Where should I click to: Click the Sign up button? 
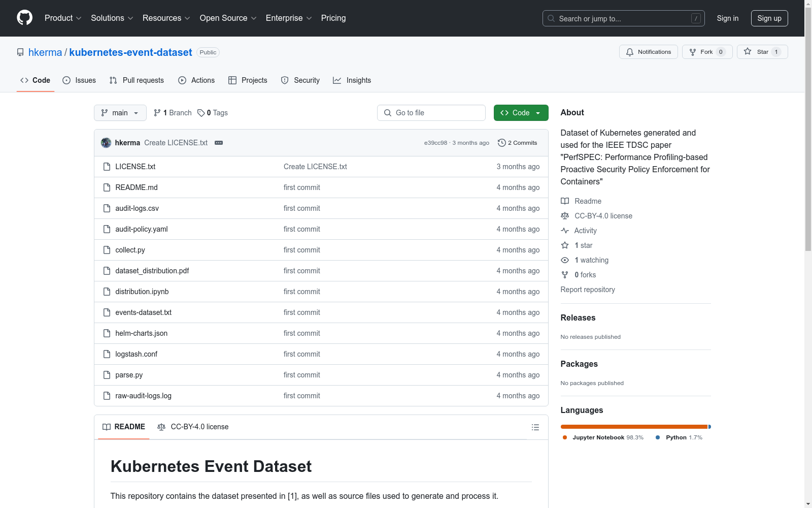(769, 18)
